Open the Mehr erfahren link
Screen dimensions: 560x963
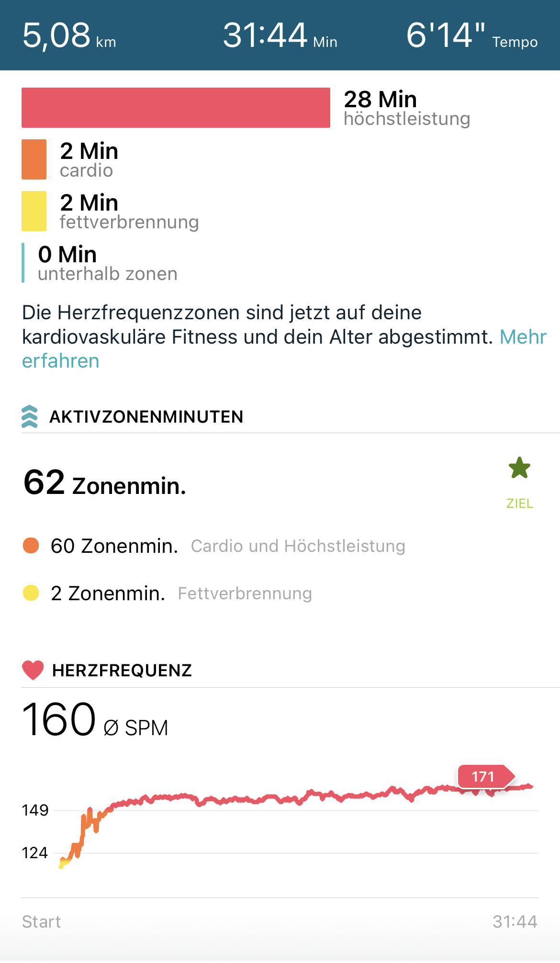[523, 337]
